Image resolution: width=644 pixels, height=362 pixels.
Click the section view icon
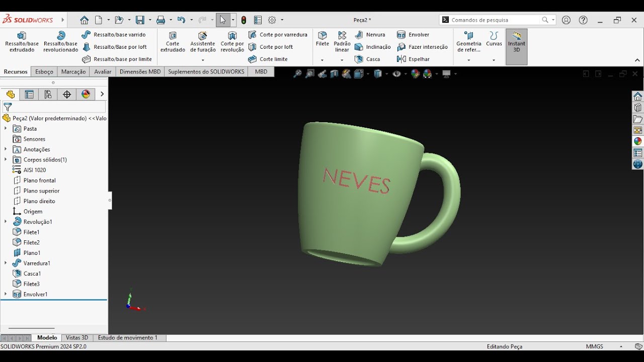click(x=335, y=74)
